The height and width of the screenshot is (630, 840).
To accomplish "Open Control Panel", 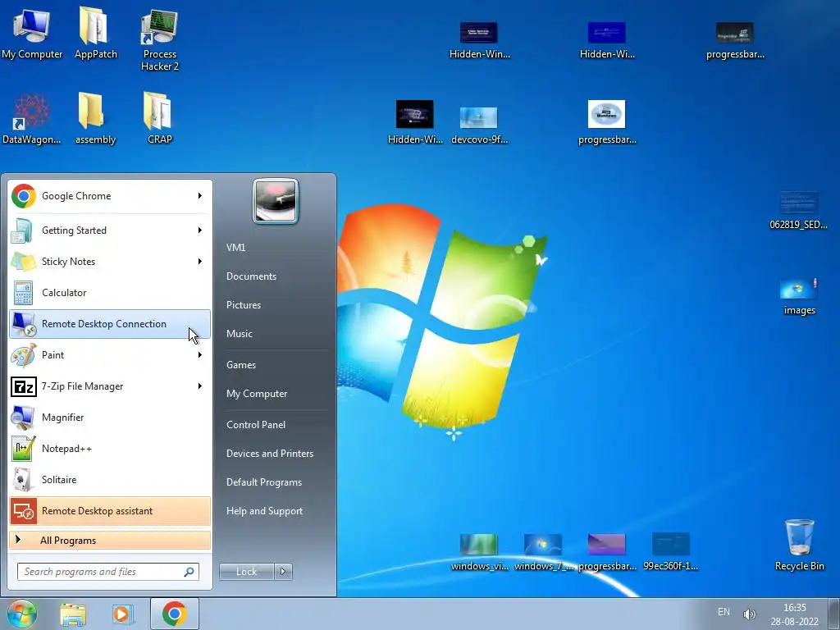I will 256,425.
